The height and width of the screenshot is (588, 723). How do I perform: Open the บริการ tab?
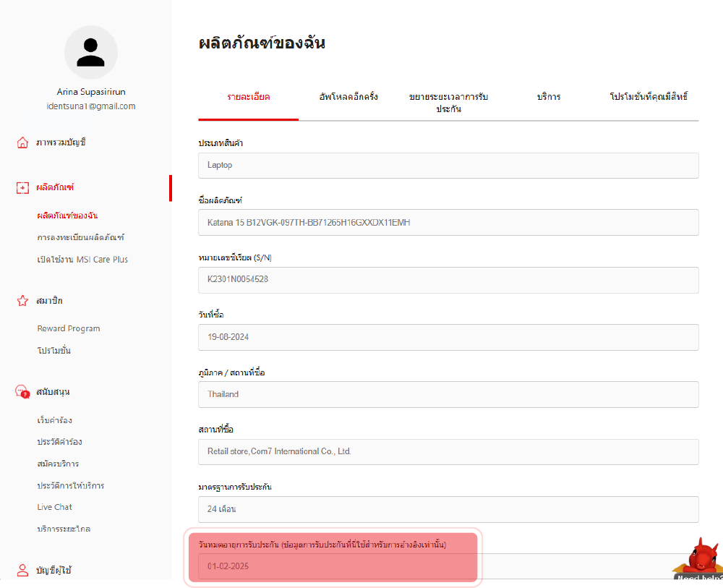coord(549,97)
